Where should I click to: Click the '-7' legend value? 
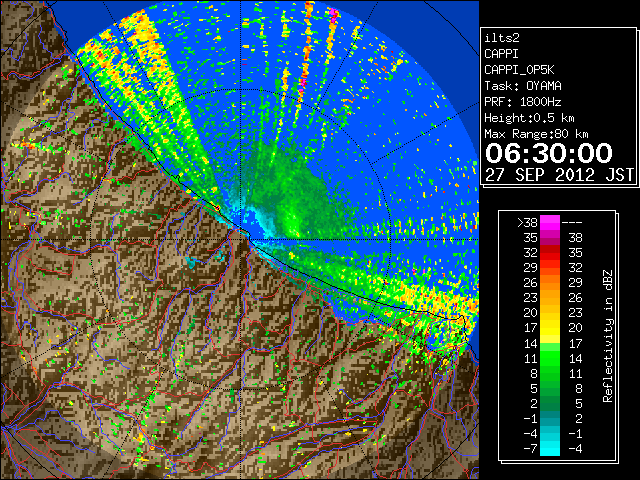[531, 449]
